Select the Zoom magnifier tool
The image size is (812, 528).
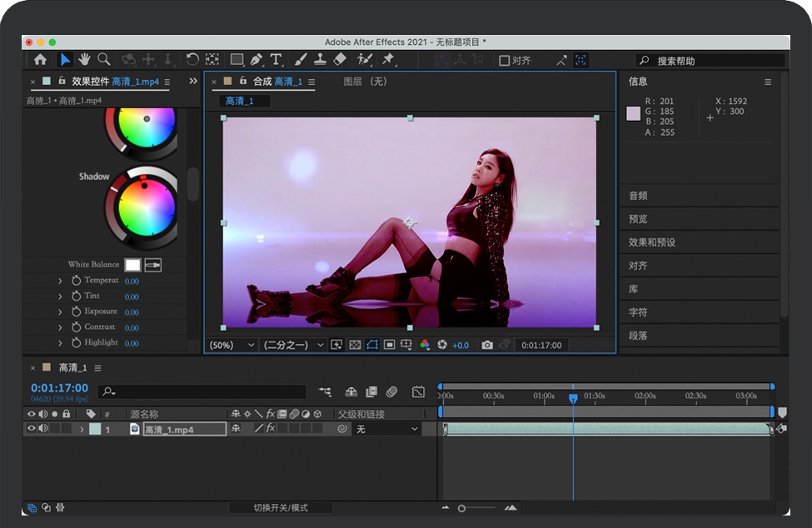point(104,59)
